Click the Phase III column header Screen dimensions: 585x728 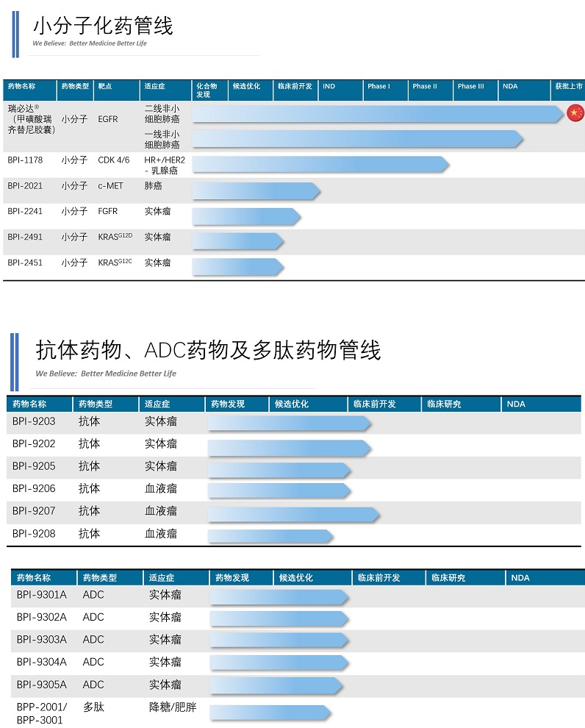(470, 86)
